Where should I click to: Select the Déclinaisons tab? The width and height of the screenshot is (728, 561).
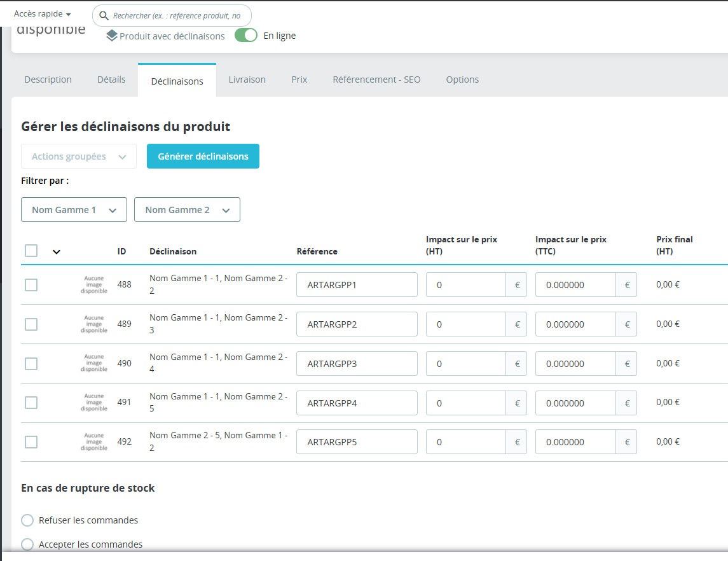tap(177, 81)
